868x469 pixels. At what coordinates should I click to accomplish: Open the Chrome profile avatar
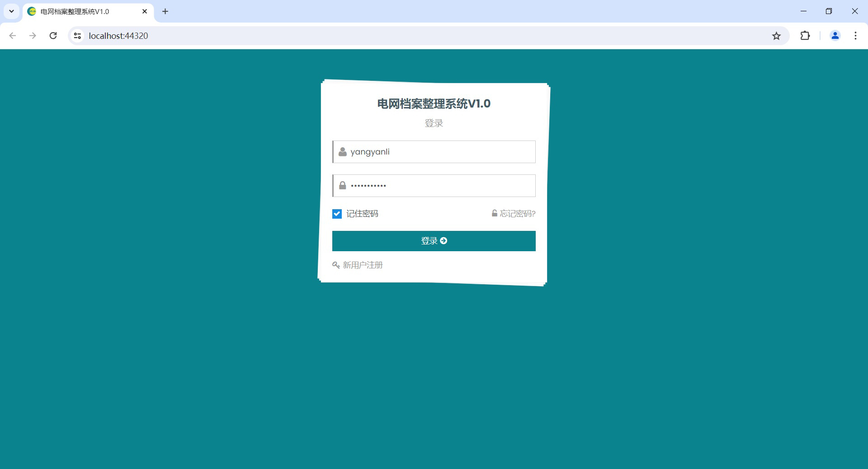[x=835, y=36]
